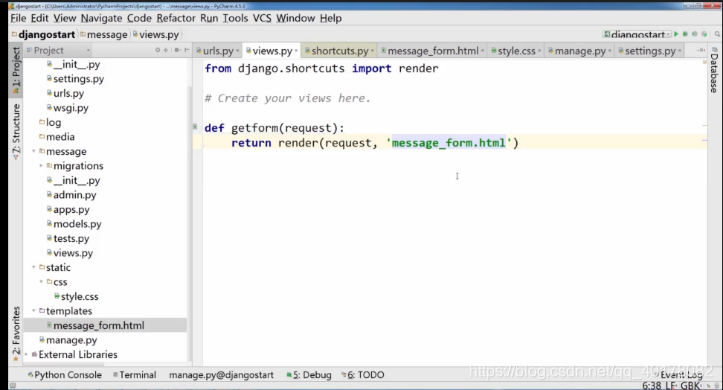Viewport: 723px width, 390px height.
Task: Open the manage.py@djangostart tool window
Action: 221,375
